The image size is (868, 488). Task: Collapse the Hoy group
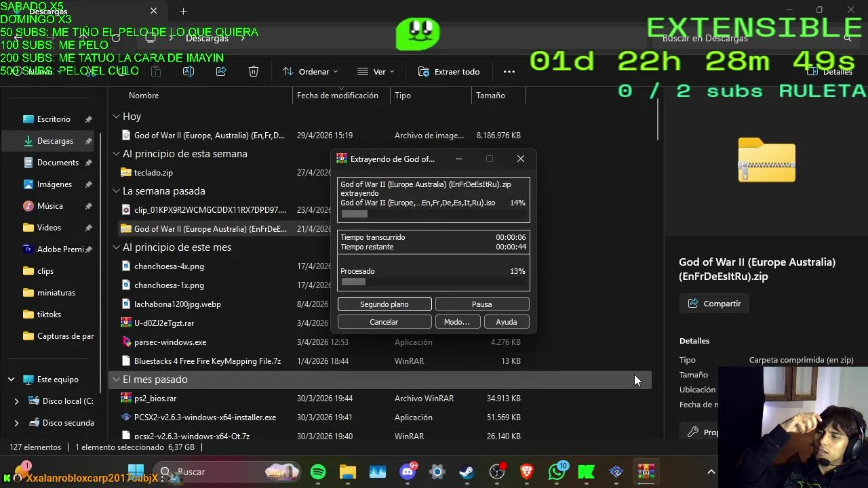[116, 117]
